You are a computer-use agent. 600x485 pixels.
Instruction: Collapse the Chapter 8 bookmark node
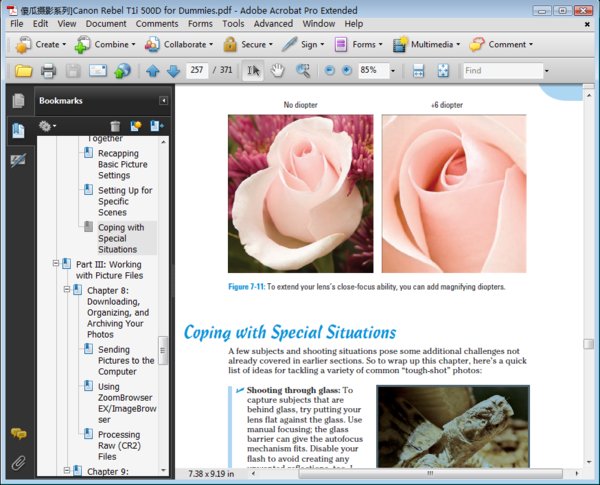[67, 289]
